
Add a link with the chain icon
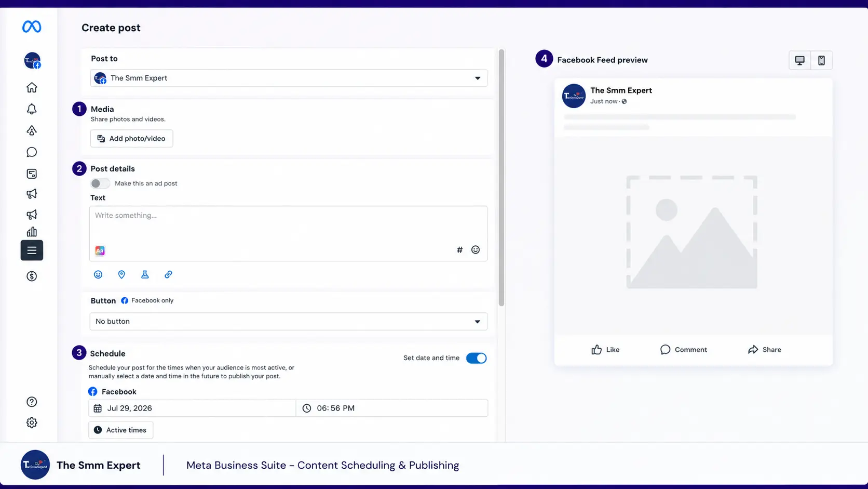[x=168, y=274]
